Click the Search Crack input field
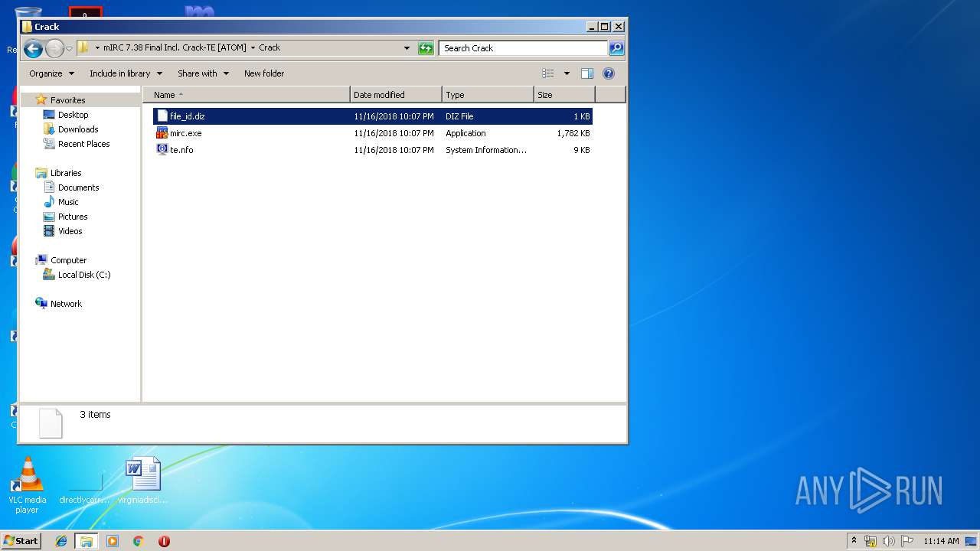 point(524,48)
